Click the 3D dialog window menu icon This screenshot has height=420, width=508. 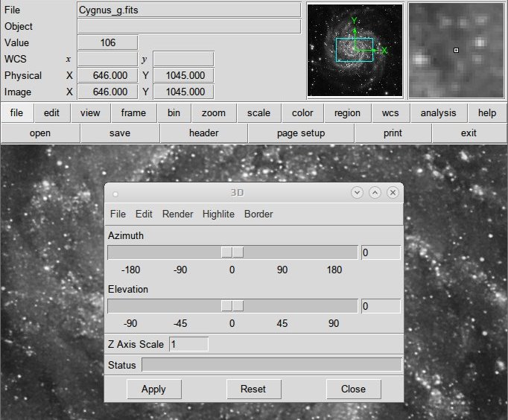[x=115, y=194]
